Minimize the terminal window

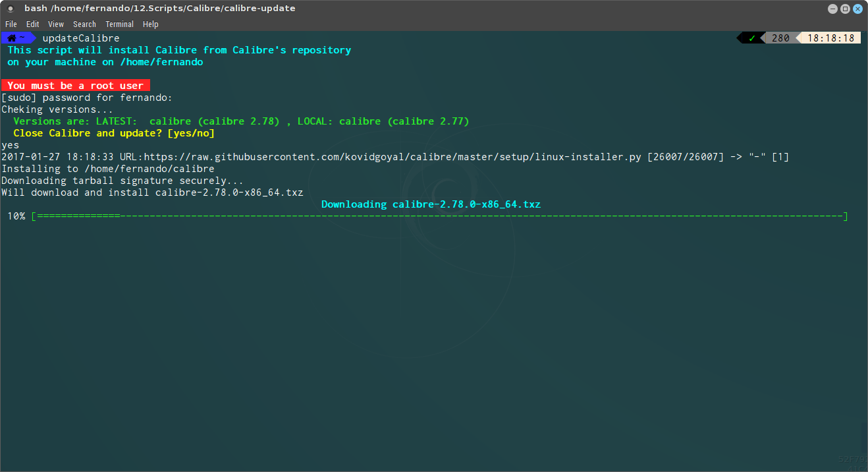pyautogui.click(x=832, y=9)
